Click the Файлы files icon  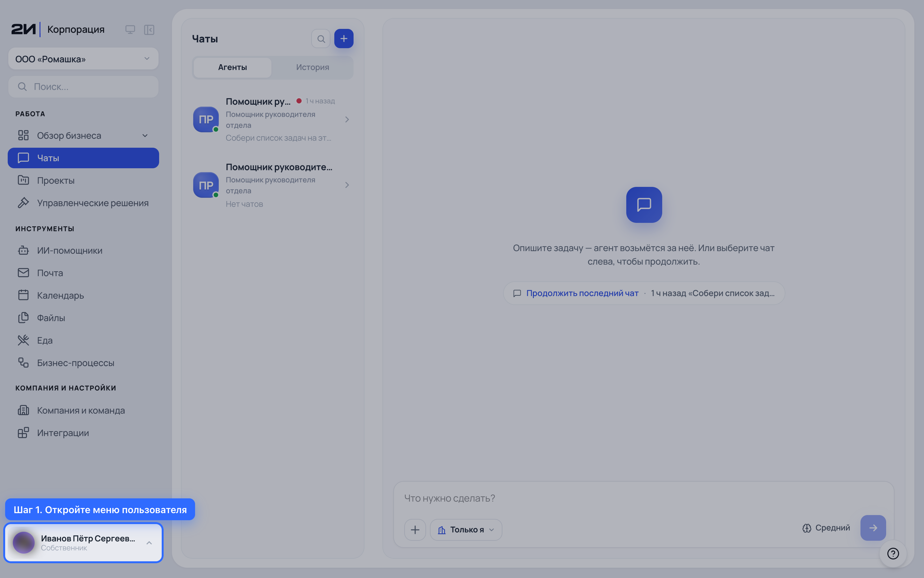pyautogui.click(x=23, y=318)
